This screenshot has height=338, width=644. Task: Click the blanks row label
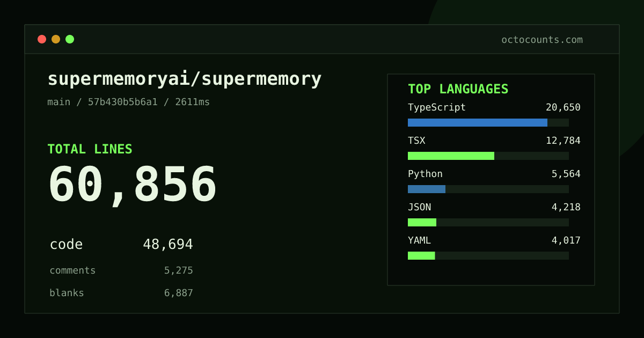[67, 293]
